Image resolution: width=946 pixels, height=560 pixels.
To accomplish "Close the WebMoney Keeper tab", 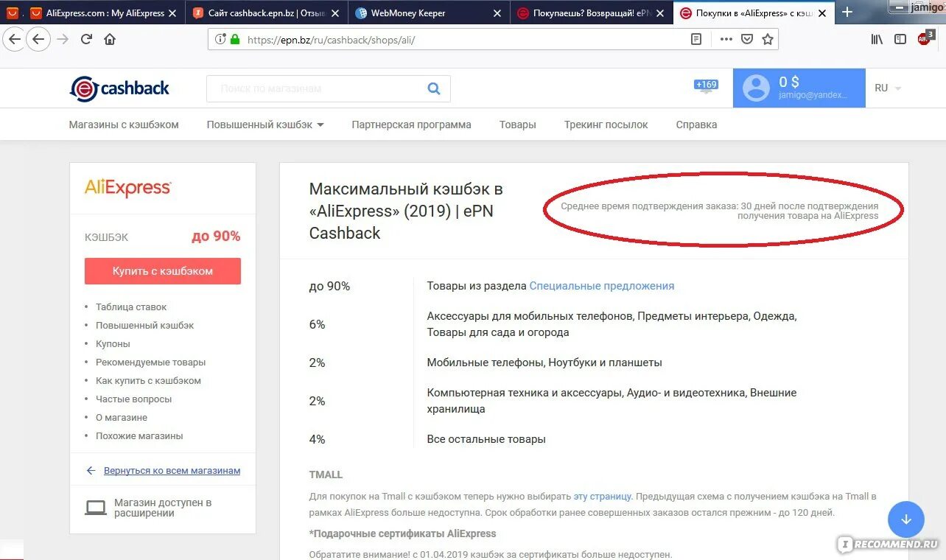I will pyautogui.click(x=497, y=13).
